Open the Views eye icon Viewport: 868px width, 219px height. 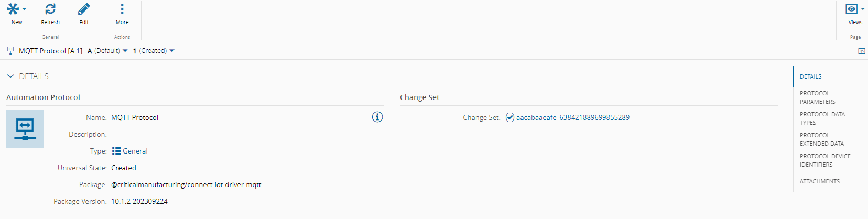(852, 9)
